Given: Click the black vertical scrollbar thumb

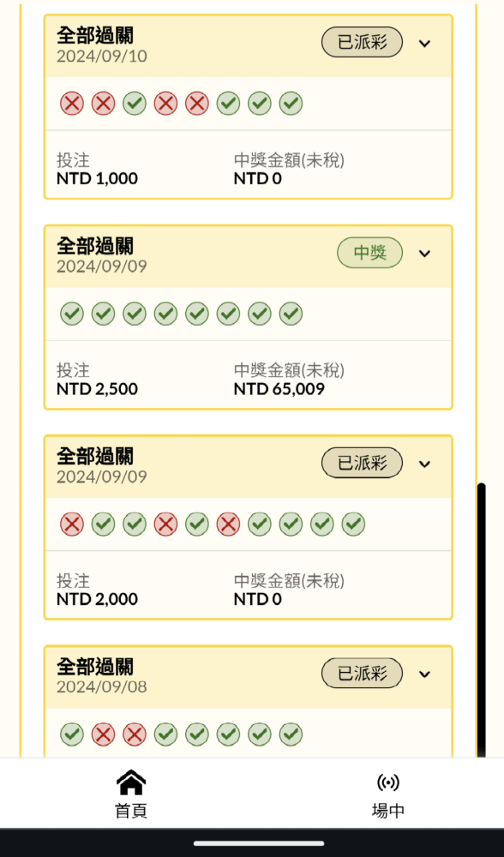Looking at the screenshot, I should (481, 620).
